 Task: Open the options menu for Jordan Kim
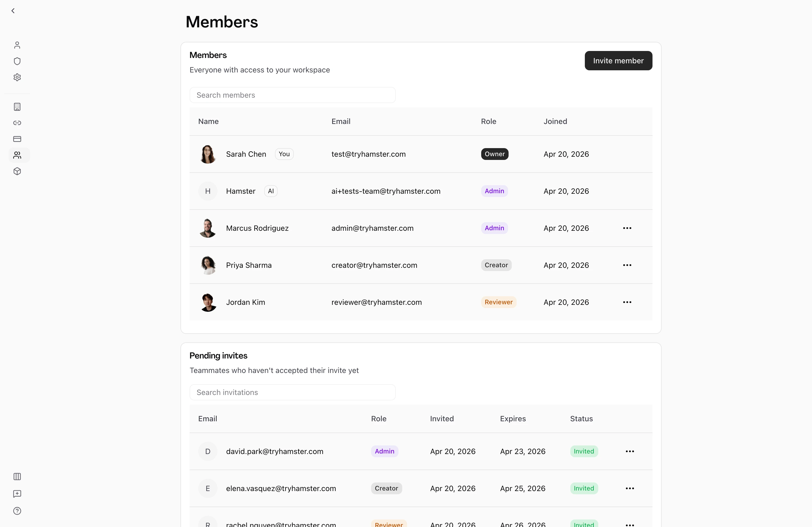pyautogui.click(x=627, y=302)
